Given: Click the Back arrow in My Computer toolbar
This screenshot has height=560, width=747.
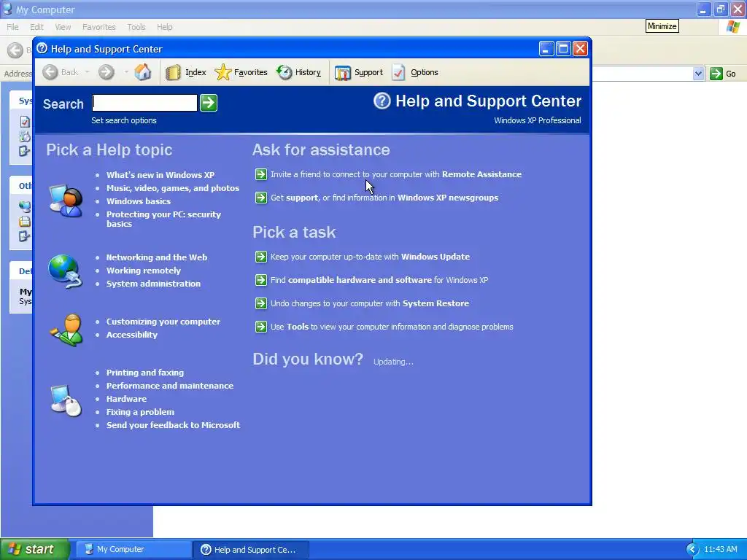Looking at the screenshot, I should click(15, 50).
